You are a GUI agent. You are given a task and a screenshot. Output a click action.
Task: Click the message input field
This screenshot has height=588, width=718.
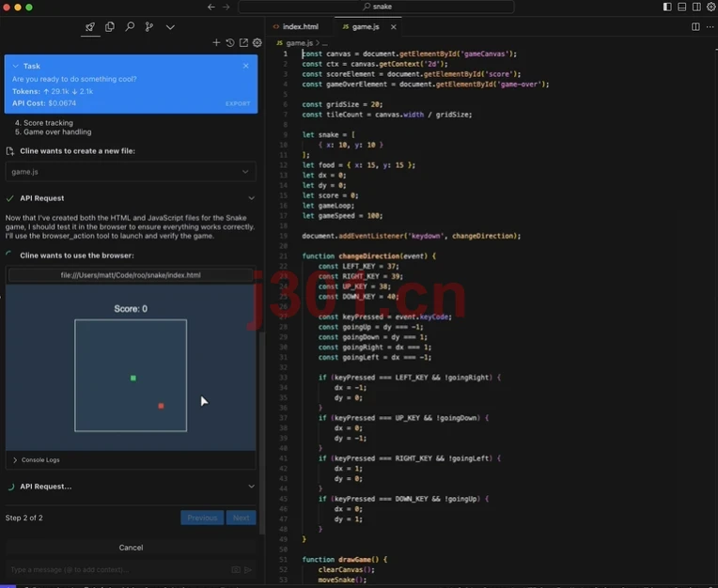coord(119,570)
